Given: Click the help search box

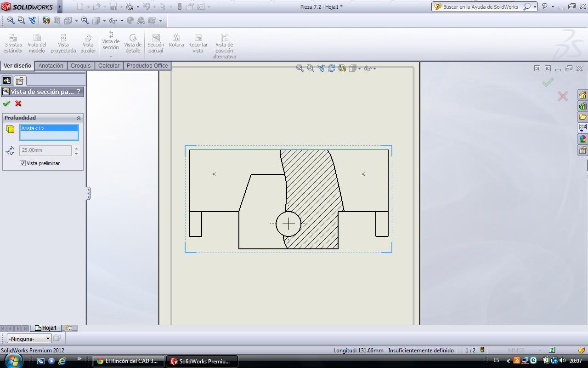Looking at the screenshot, I should click(x=485, y=6).
